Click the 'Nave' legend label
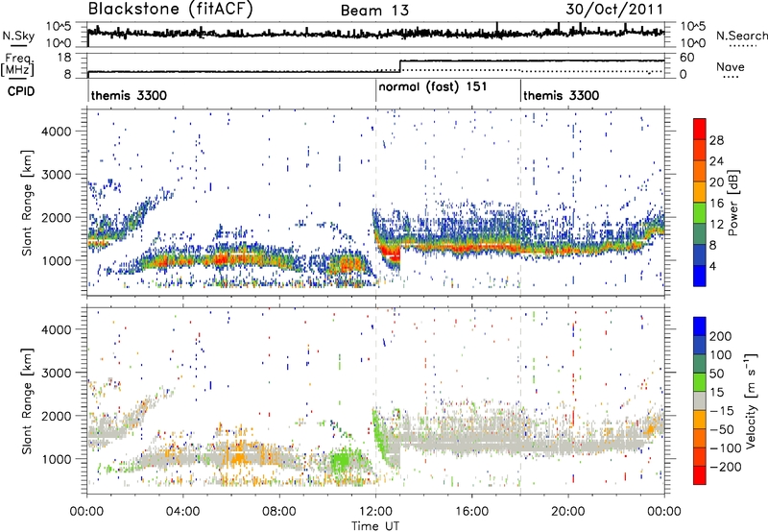The height and width of the screenshot is (532, 768). coord(731,67)
